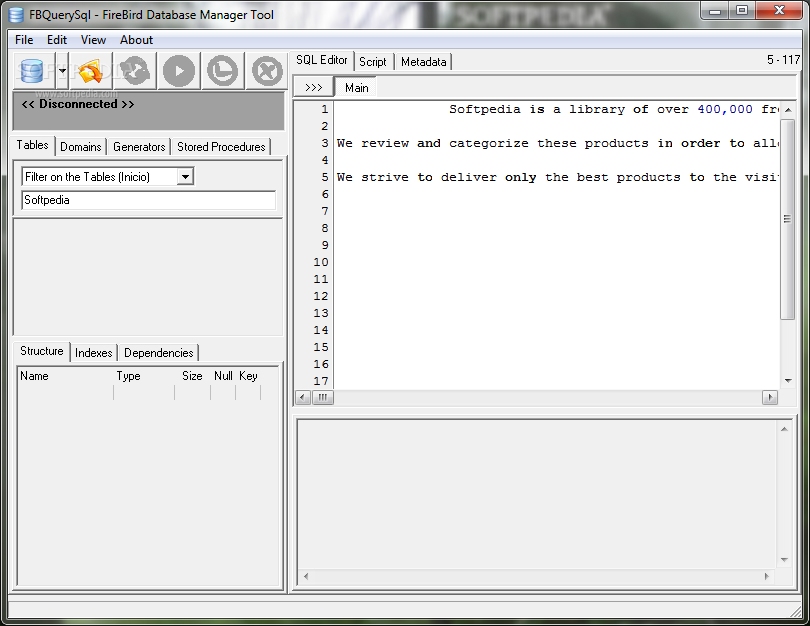Click the Disconnected status panel
Screen dimensions: 810x626
click(x=149, y=111)
